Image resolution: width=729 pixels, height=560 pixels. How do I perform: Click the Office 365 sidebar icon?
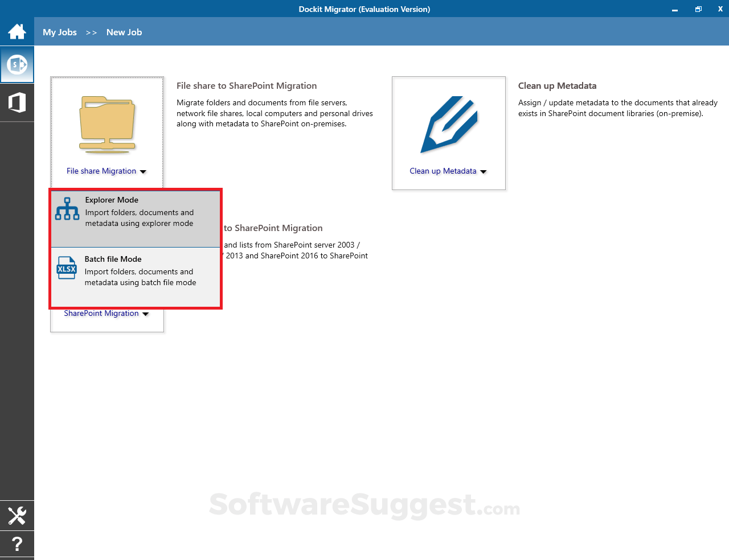click(17, 102)
